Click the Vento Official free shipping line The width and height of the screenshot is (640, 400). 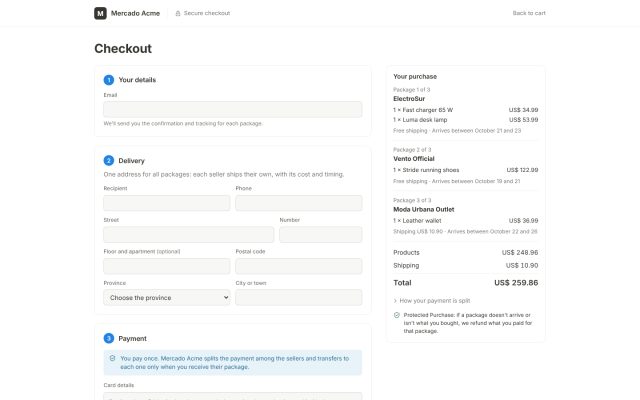click(456, 181)
